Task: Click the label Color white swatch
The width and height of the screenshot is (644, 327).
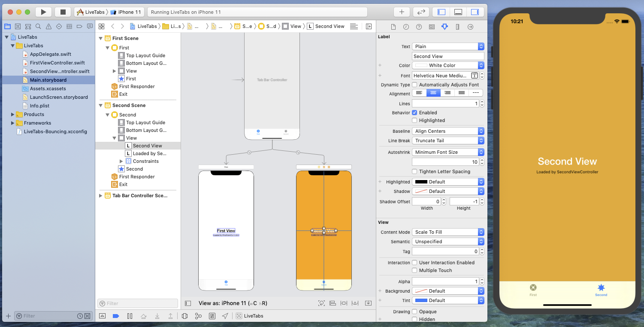Action: click(421, 65)
